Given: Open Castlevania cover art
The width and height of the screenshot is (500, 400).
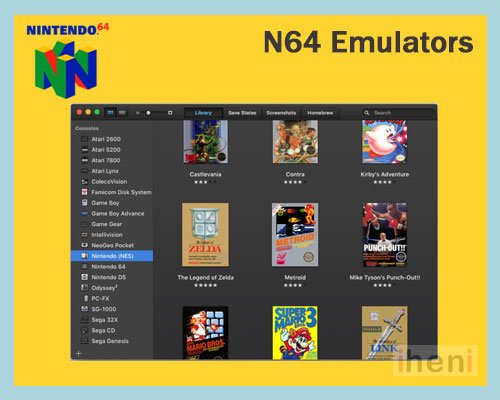Looking at the screenshot, I should pos(206,142).
